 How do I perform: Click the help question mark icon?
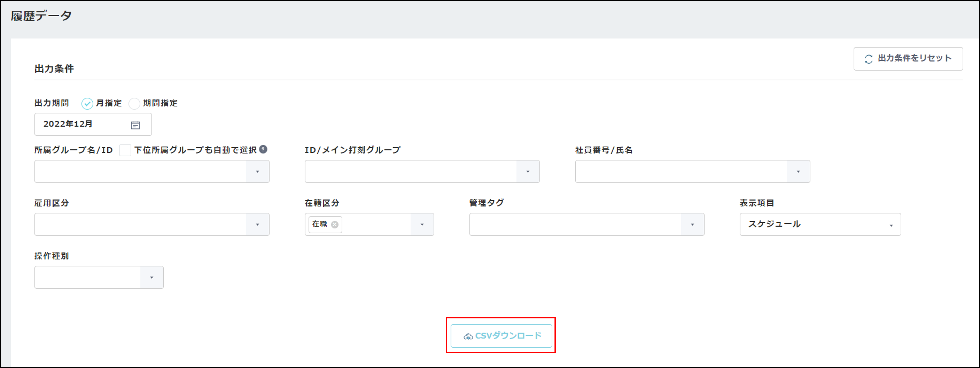tap(263, 149)
